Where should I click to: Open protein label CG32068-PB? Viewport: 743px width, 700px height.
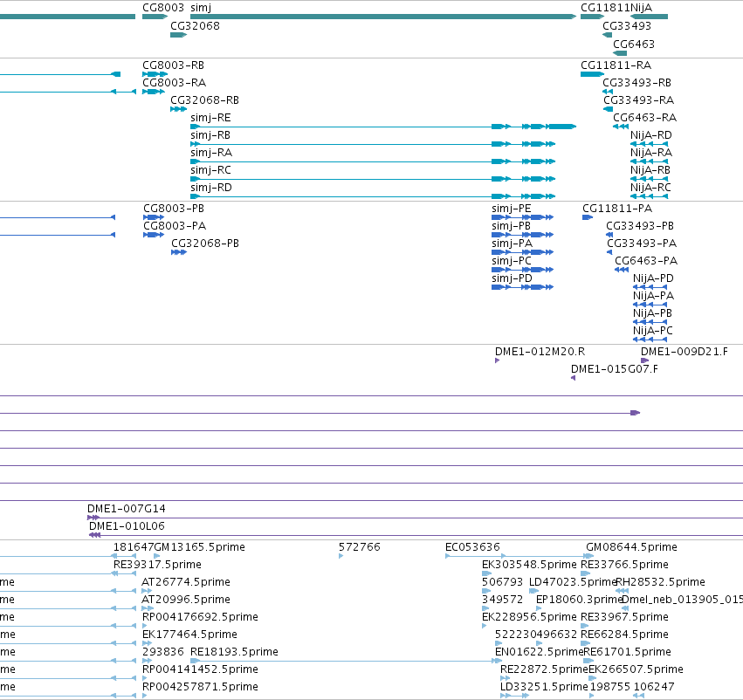pyautogui.click(x=205, y=244)
